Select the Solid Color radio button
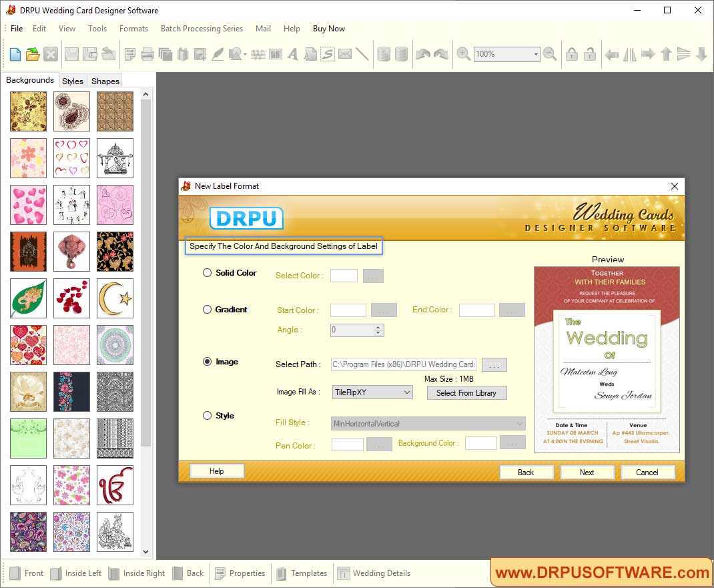This screenshot has height=588, width=714. pyautogui.click(x=207, y=273)
